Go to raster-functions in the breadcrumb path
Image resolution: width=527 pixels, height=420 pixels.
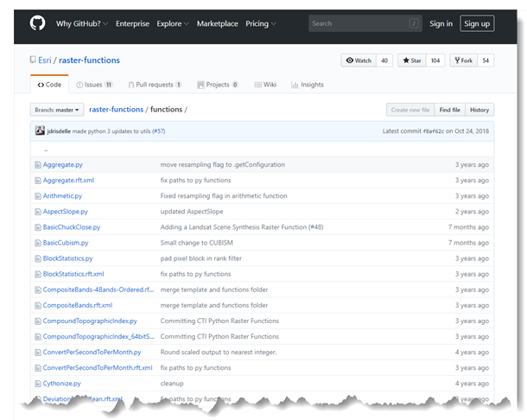117,109
